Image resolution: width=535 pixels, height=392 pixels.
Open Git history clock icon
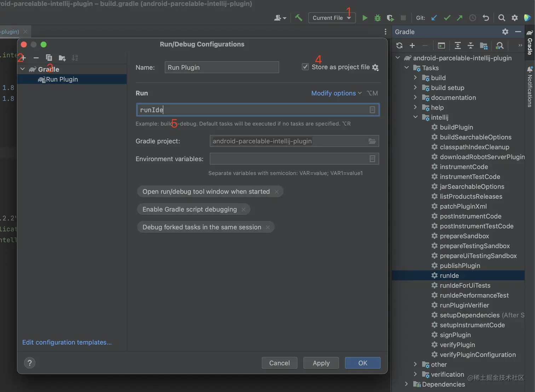click(x=472, y=18)
